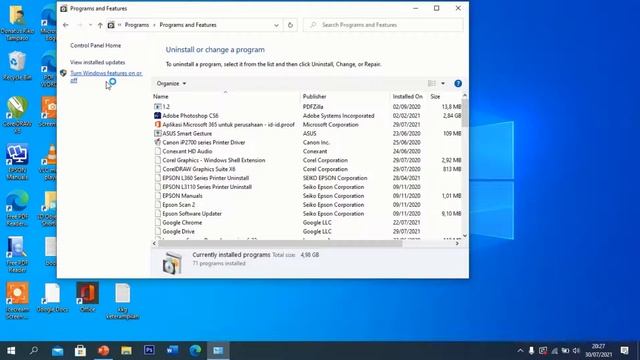
Task: Click the Microsoft 365 program icon
Action: click(158, 124)
